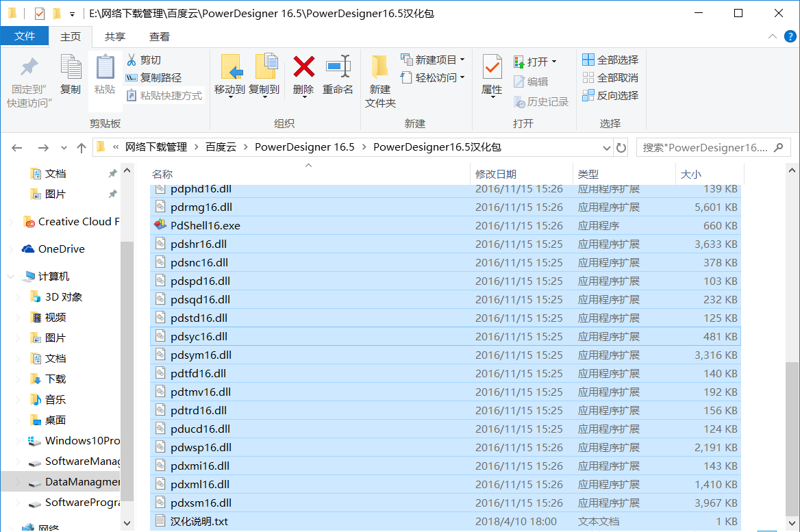This screenshot has width=800, height=532.
Task: Go back with the left arrow
Action: pos(17,148)
